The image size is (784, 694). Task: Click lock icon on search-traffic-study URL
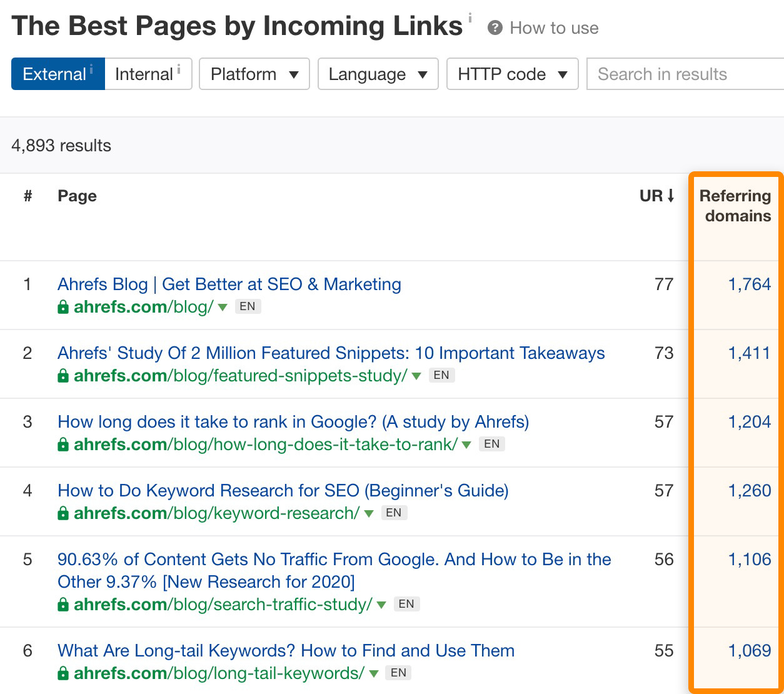pyautogui.click(x=63, y=605)
